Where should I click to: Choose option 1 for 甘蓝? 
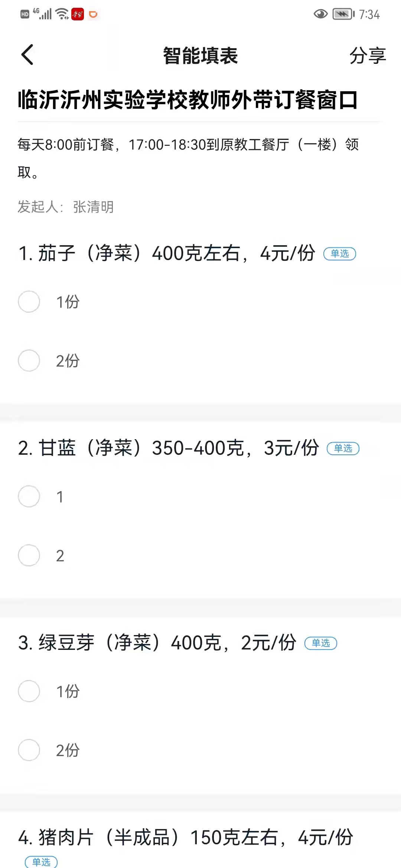click(29, 496)
